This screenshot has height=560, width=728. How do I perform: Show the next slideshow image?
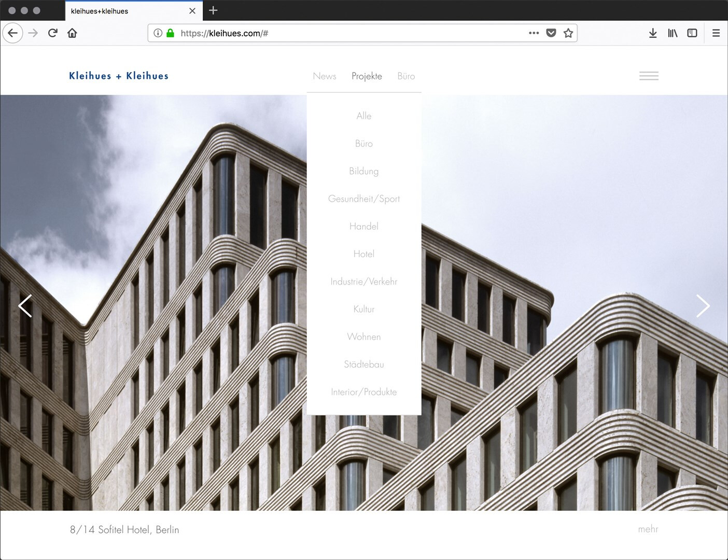point(703,306)
